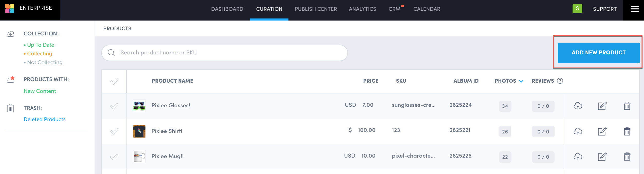The image size is (644, 174).
Task: Check the select-all checkmark in header
Action: [114, 81]
